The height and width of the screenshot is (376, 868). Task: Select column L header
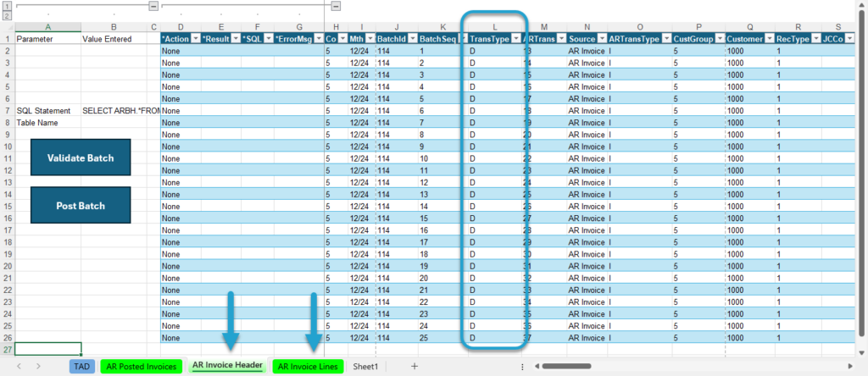tap(495, 26)
